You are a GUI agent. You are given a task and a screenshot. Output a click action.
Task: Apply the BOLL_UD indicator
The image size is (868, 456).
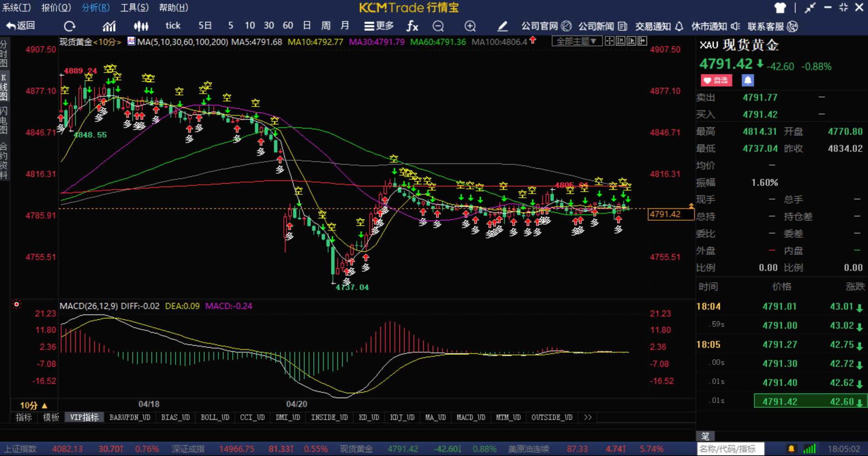point(215,417)
